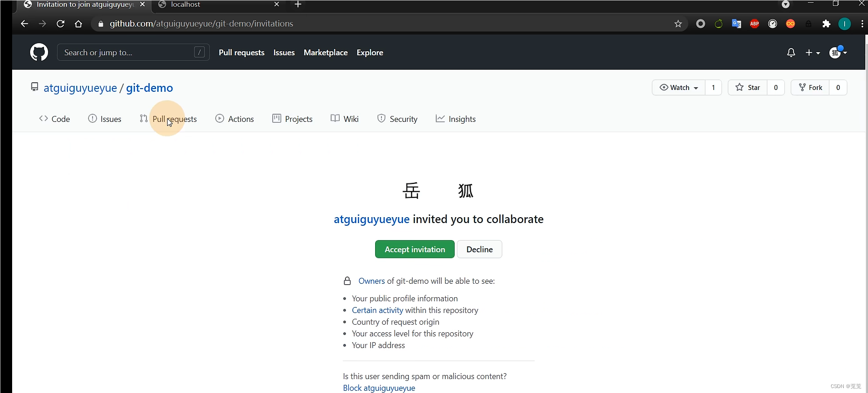Viewport: 868px width, 393px height.
Task: Click Issues in top navigation
Action: [x=284, y=53]
